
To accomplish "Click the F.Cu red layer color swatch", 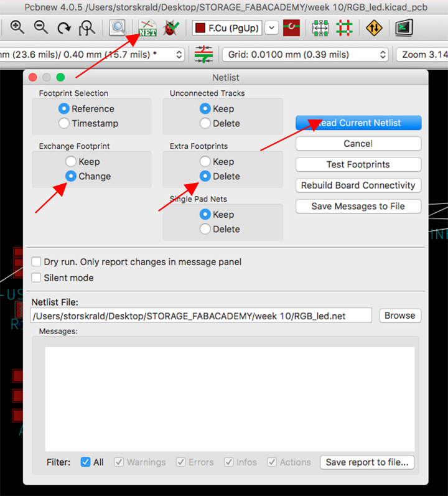I will (200, 28).
